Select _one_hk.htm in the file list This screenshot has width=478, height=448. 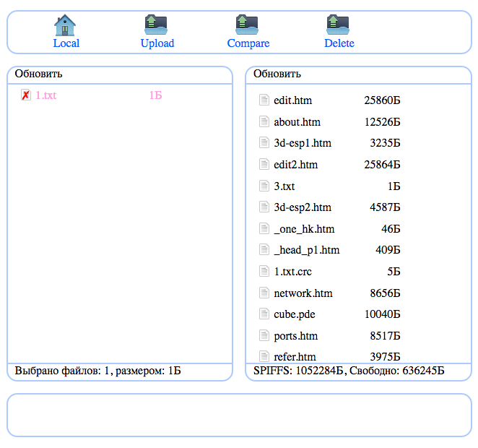[304, 229]
